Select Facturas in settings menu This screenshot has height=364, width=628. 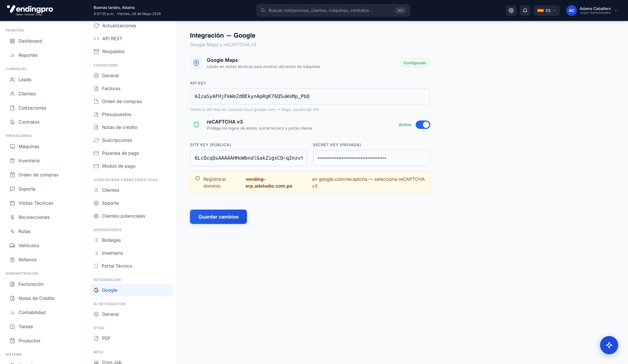(x=111, y=89)
